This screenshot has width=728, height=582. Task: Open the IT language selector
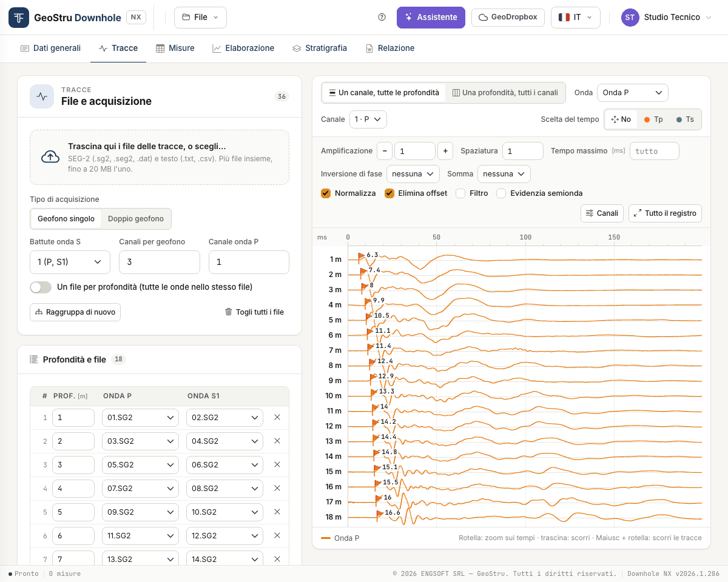coord(576,18)
